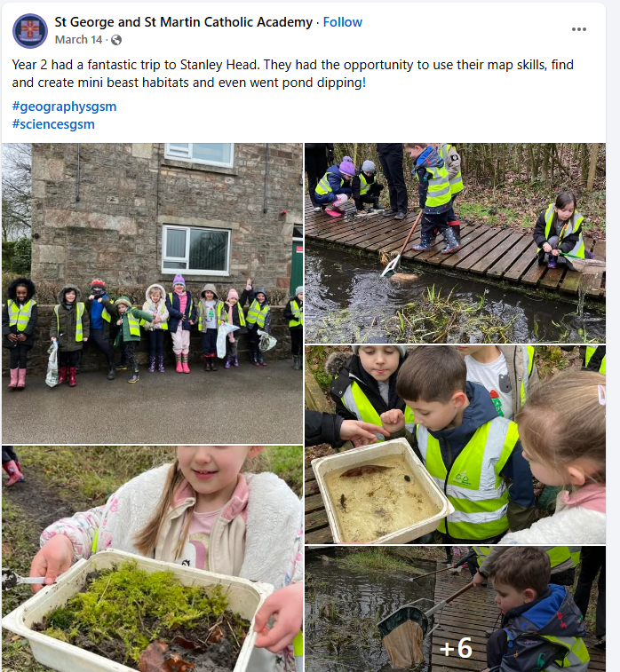Viewport: 620px width, 672px height.
Task: Click the post text about Stanley Head
Action: point(293,74)
